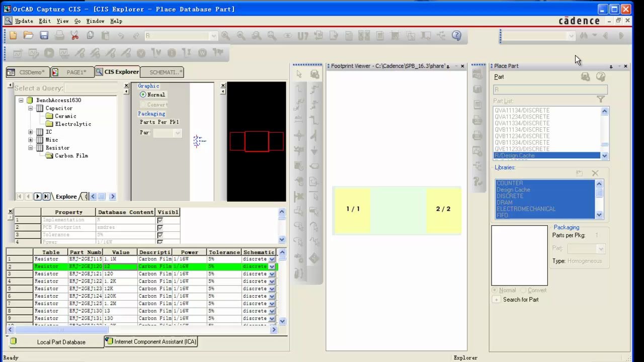Select DISCRETE in the Libraries list
This screenshot has height=362, width=644.
[x=510, y=196]
